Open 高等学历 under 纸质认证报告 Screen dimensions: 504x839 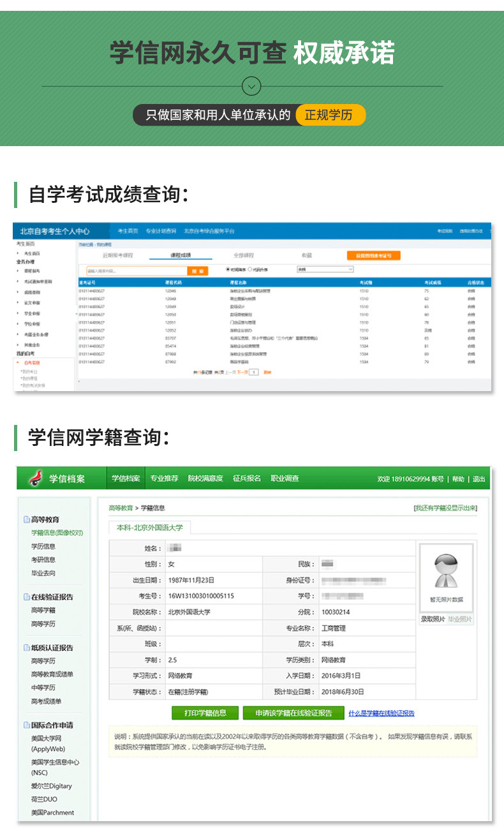click(x=43, y=661)
